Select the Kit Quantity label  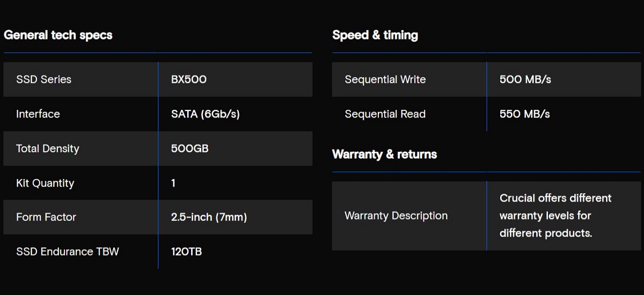click(45, 183)
